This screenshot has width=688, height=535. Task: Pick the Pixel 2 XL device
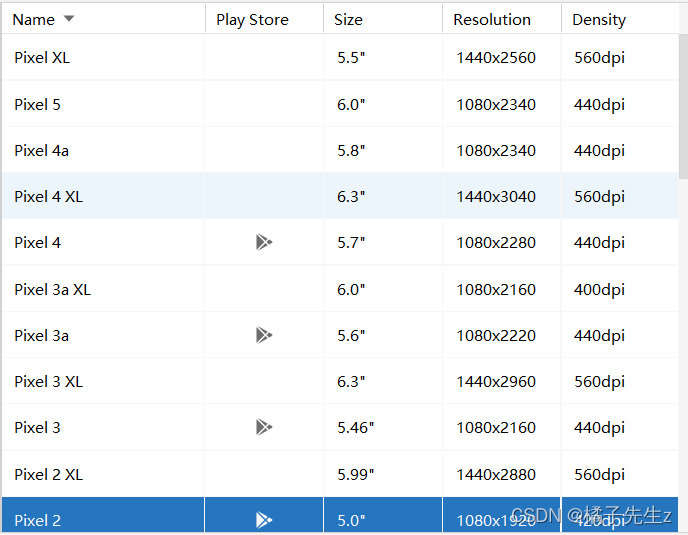point(340,474)
